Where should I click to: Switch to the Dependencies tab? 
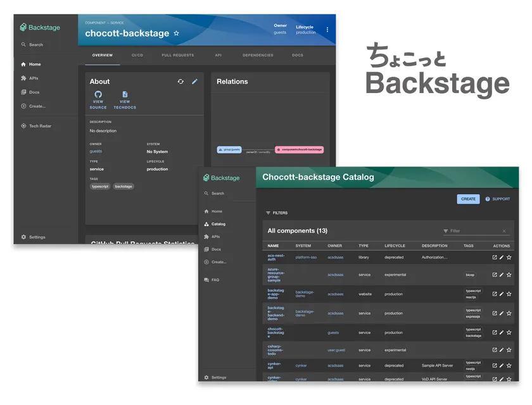[x=258, y=55]
